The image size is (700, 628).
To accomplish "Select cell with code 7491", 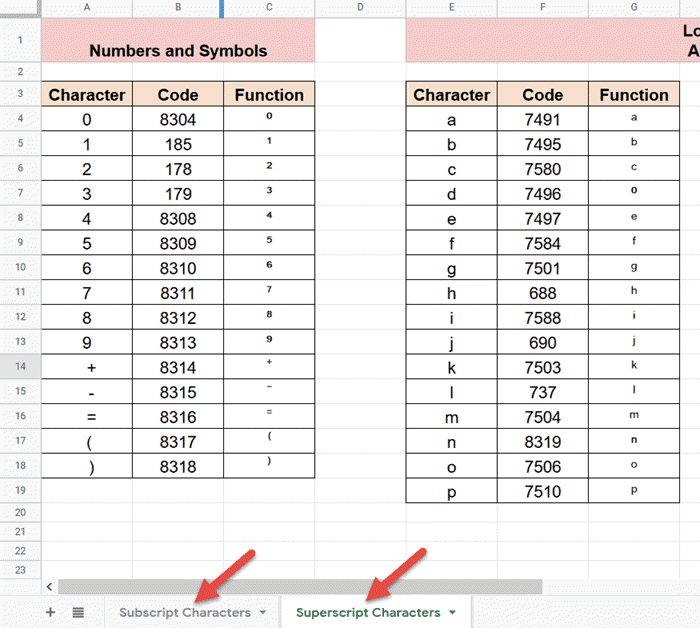I will pos(542,119).
